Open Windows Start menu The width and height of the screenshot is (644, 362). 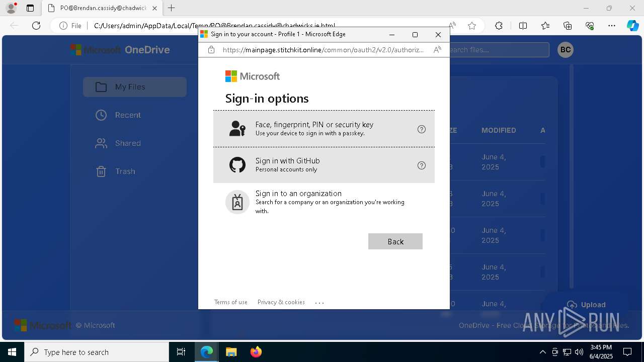click(x=12, y=352)
